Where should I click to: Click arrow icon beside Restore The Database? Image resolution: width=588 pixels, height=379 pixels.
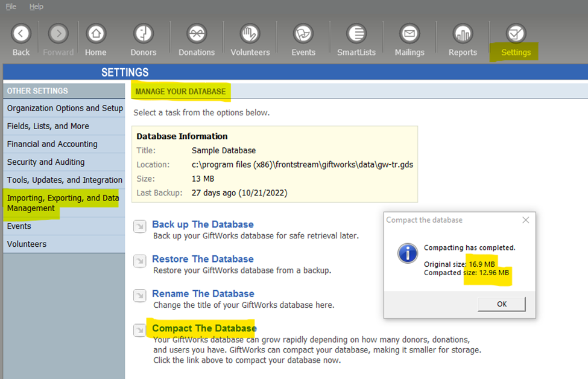pyautogui.click(x=140, y=261)
